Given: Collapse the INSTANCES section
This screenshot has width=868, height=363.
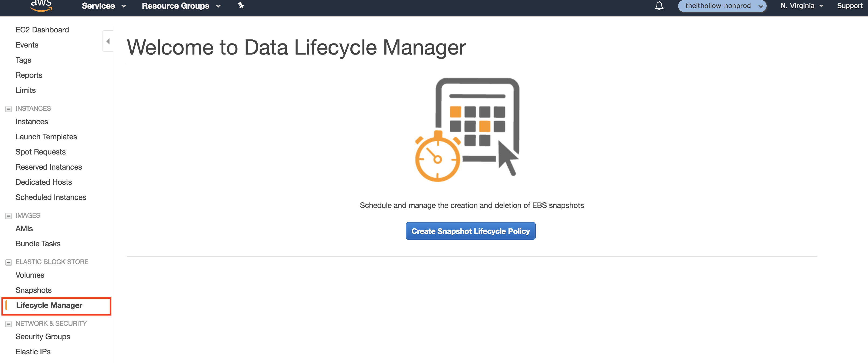Looking at the screenshot, I should point(9,109).
